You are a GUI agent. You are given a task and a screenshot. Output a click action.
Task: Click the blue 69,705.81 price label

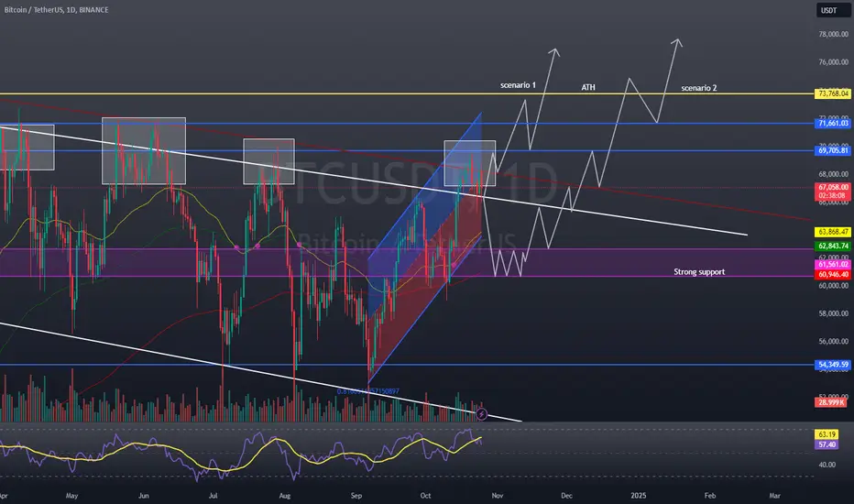click(x=832, y=150)
